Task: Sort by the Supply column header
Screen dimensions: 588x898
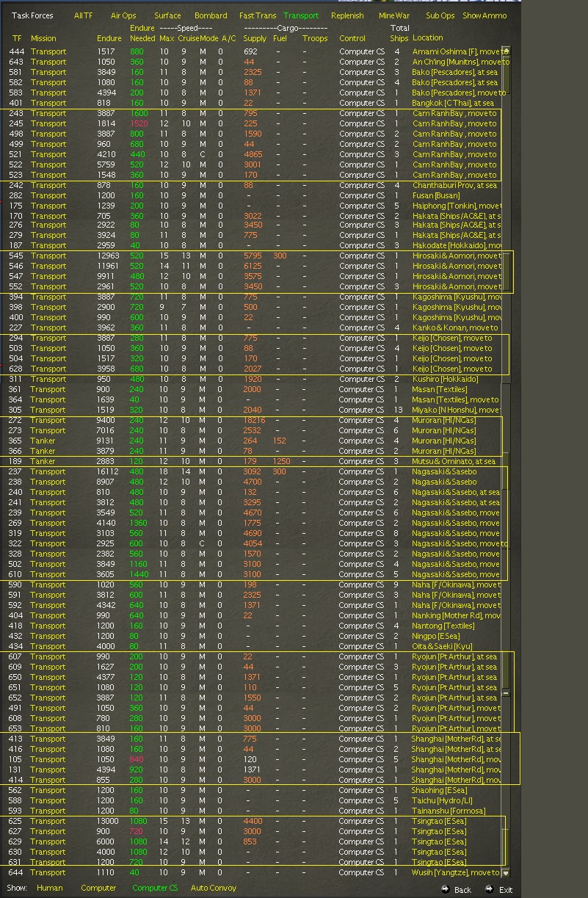Action: pos(255,38)
